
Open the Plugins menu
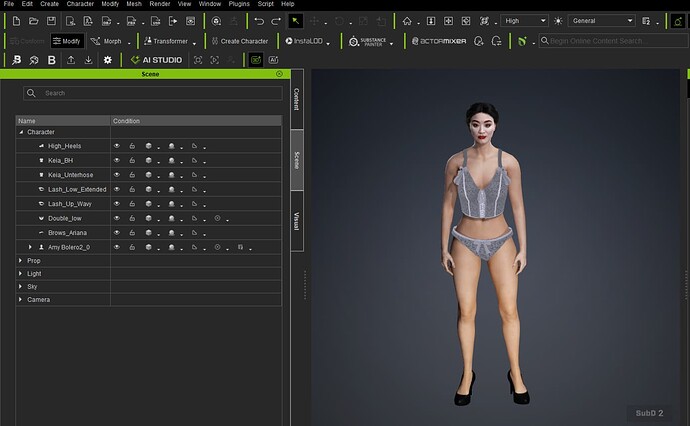(239, 4)
